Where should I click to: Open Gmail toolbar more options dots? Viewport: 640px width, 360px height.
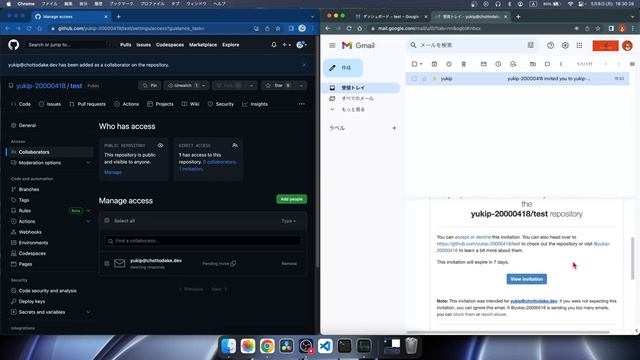561,64
